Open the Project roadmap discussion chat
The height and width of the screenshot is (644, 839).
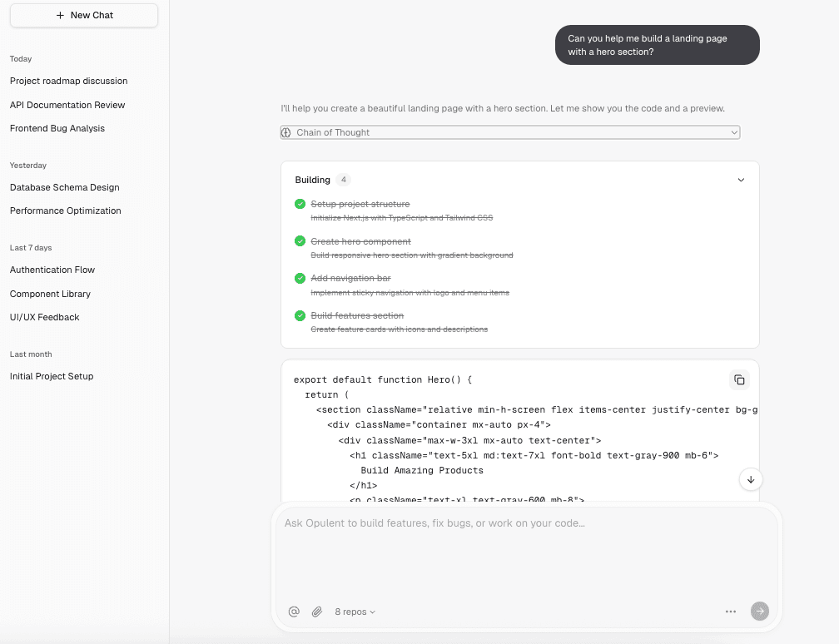pos(69,81)
